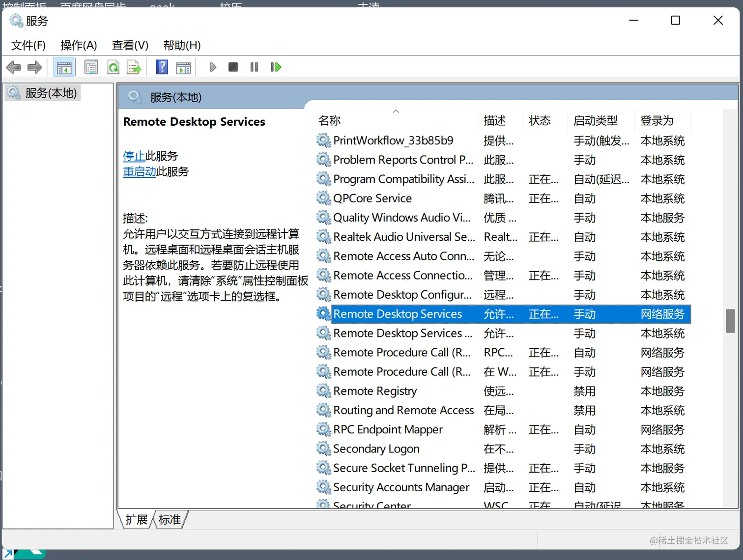Select Realtek Audio Universal Service row

click(x=503, y=237)
